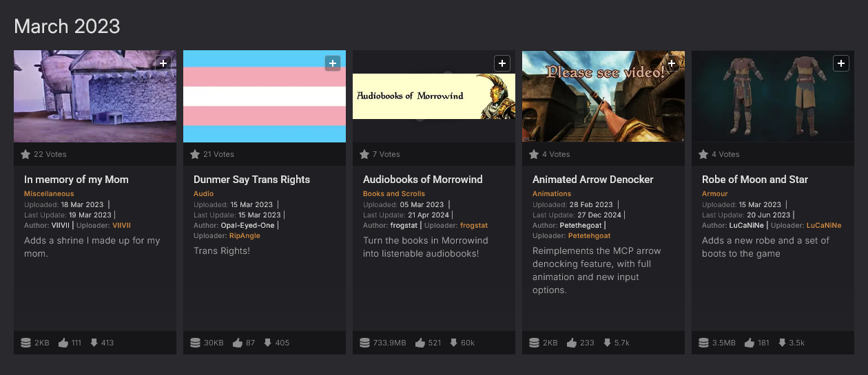Click Uploaded 18 Mar 2023 text
The width and height of the screenshot is (868, 375).
tap(64, 205)
